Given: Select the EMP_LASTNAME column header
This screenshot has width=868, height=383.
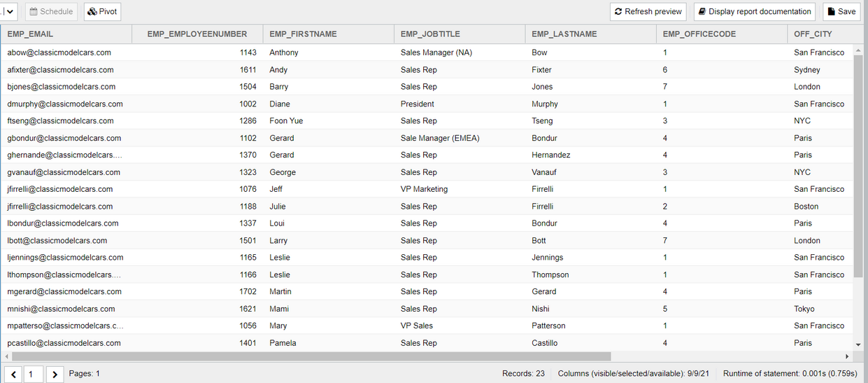Looking at the screenshot, I should 564,34.
